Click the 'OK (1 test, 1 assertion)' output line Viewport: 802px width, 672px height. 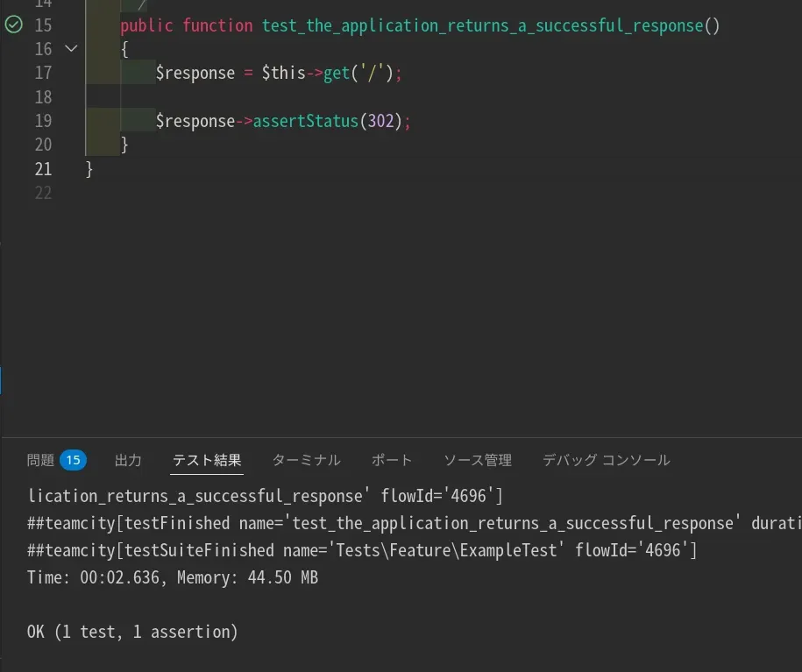[132, 632]
